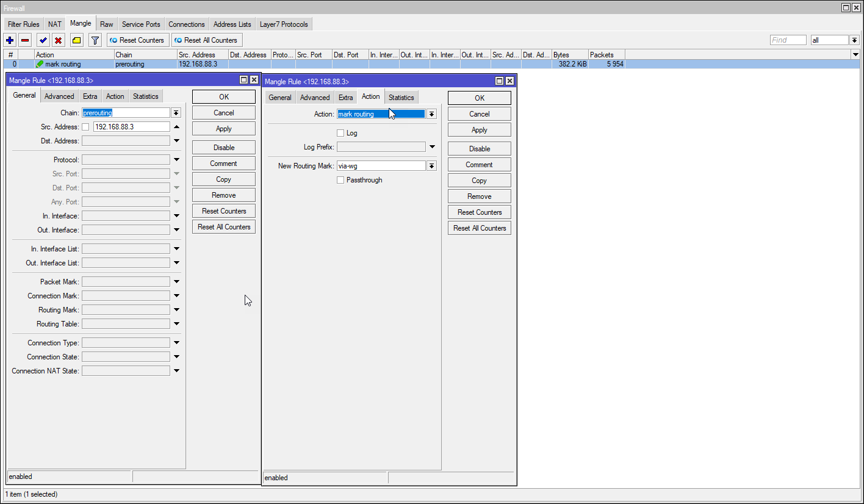Click Reset All Counters in the toolbar
This screenshot has height=504, width=864.
[206, 40]
